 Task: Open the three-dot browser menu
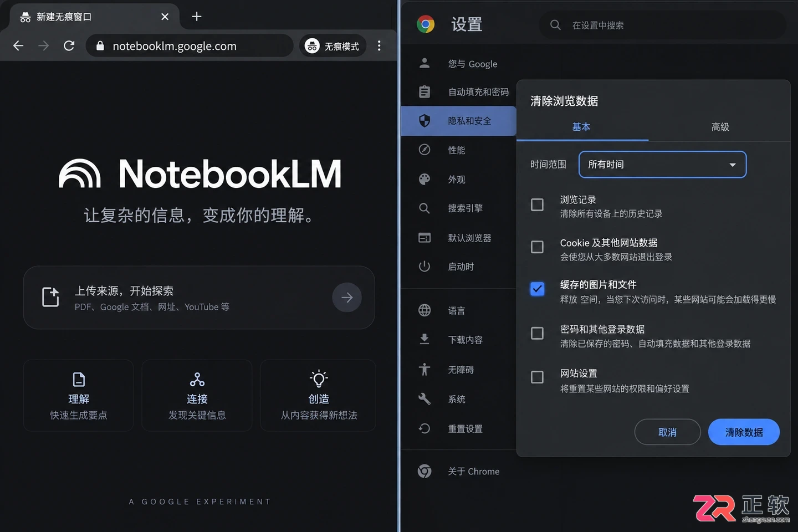[379, 46]
